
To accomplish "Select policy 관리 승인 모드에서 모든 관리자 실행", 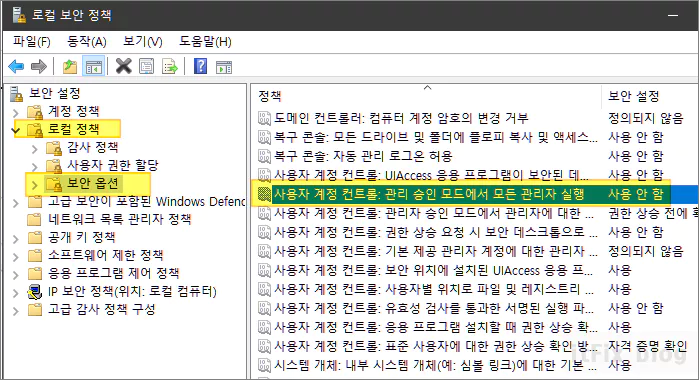I will point(429,194).
